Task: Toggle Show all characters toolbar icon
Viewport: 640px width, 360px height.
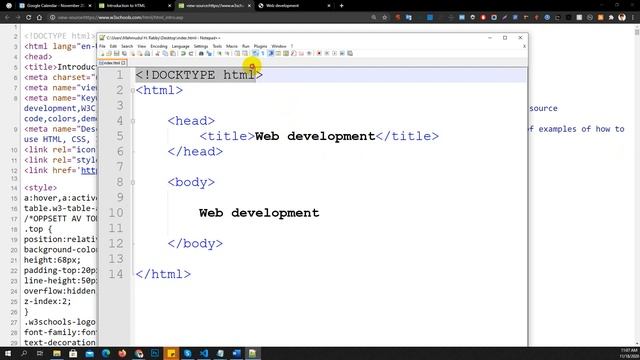Action: [263, 53]
